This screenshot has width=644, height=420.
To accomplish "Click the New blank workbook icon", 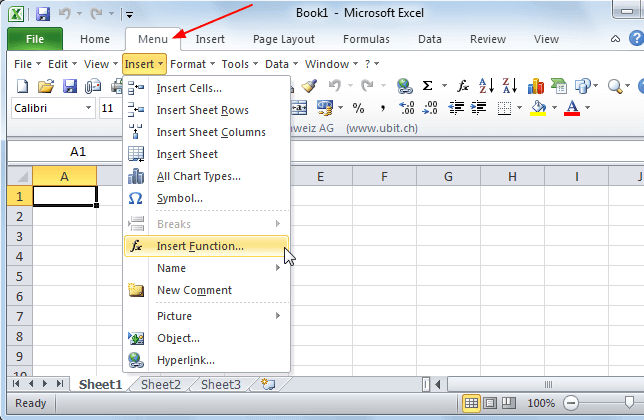I will [x=22, y=86].
